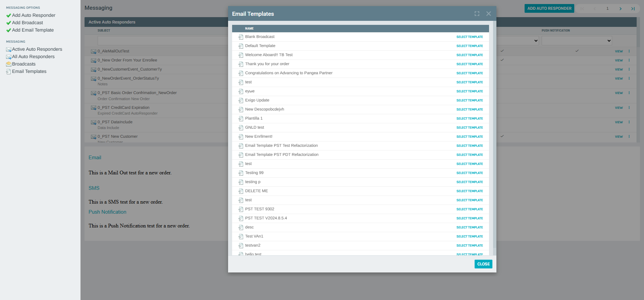Click the GNLD test template icon
The height and width of the screenshot is (300, 644).
click(241, 128)
